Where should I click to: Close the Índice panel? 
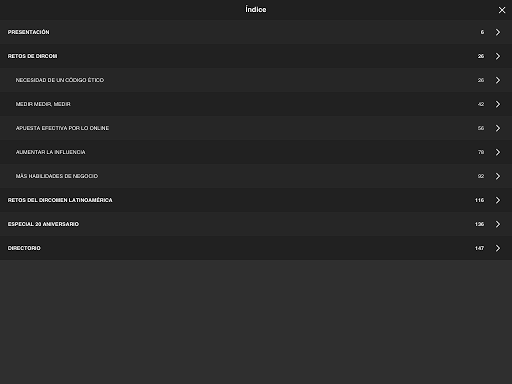[502, 10]
